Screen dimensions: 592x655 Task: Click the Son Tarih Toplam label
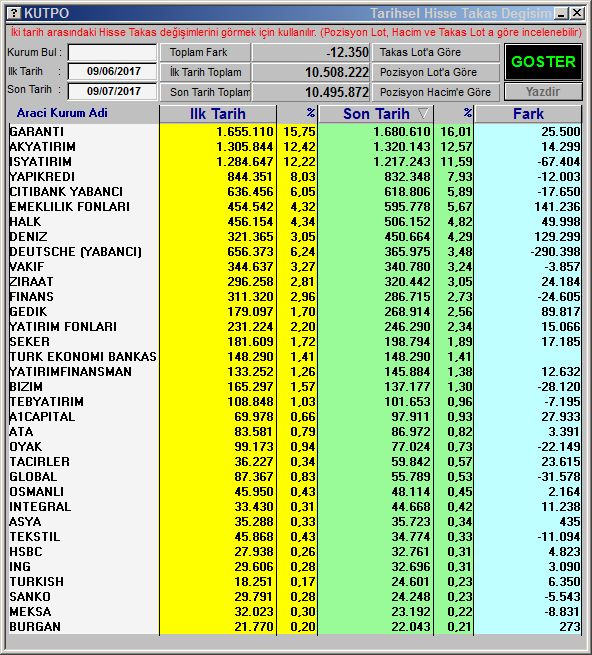click(x=205, y=92)
